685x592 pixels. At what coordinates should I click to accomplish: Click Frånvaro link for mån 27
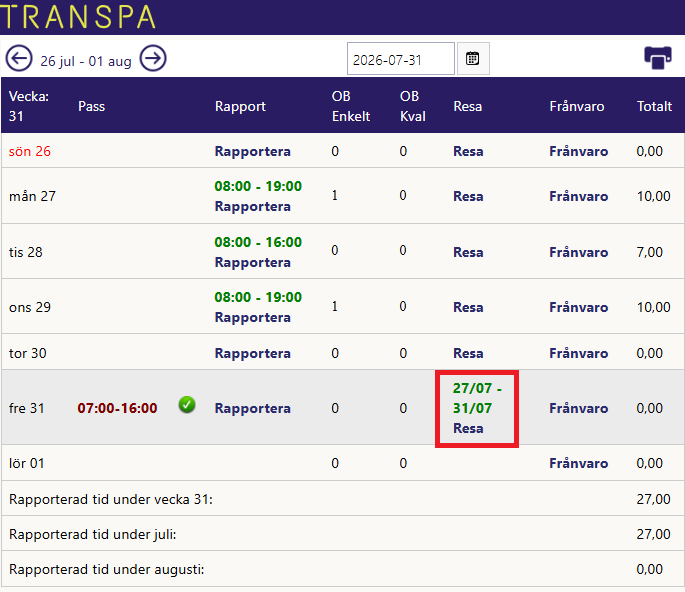click(x=578, y=196)
